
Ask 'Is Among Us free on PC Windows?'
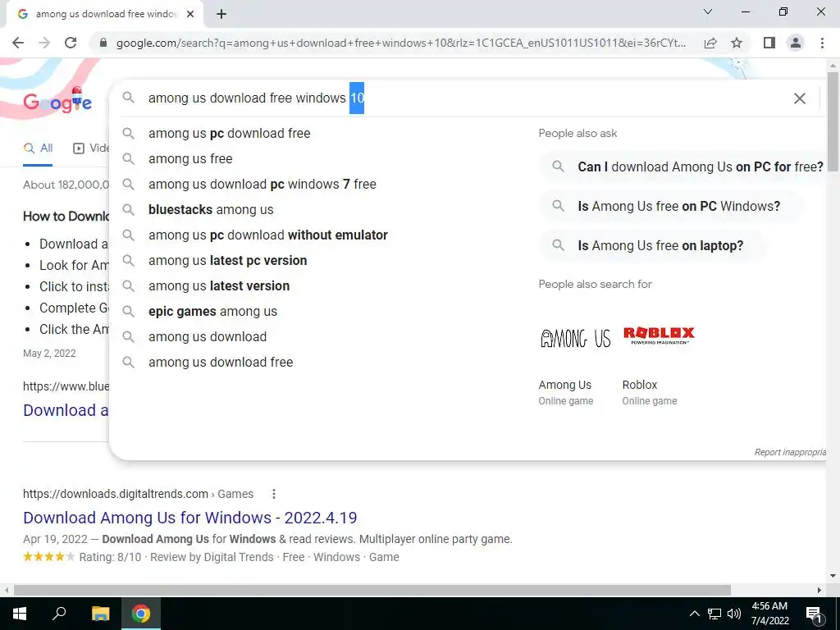671,206
